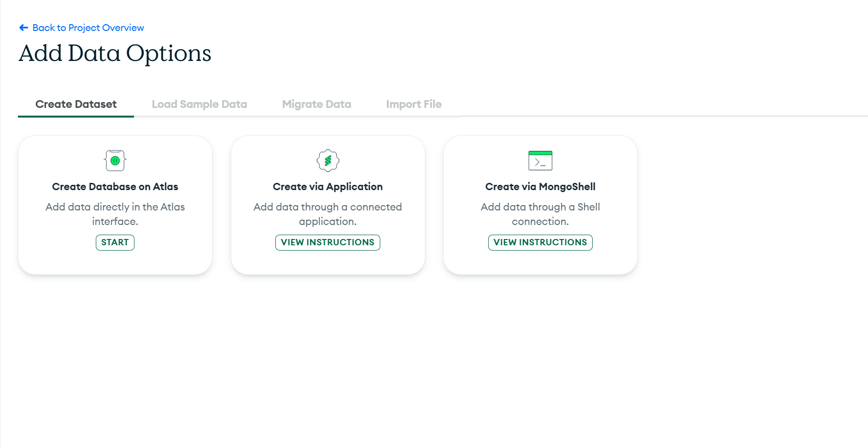This screenshot has width=868, height=448.
Task: Click the MongoShell terminal icon
Action: click(x=540, y=161)
